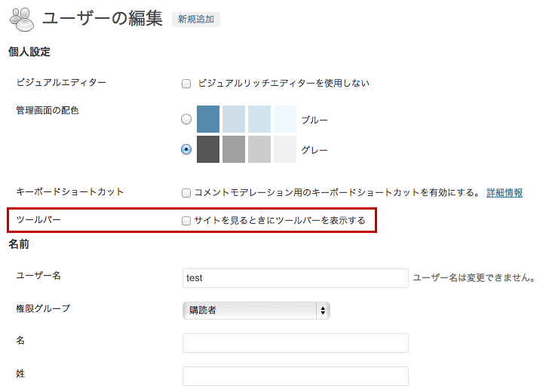Click the dark gray swatch
This screenshot has height=392, width=543.
point(208,149)
